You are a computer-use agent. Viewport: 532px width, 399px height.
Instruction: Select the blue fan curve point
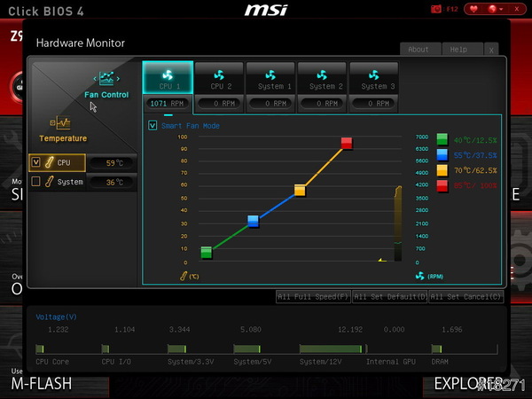[x=253, y=221]
